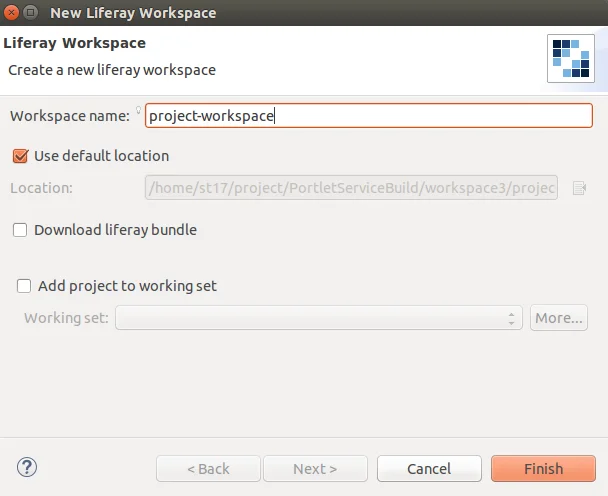This screenshot has width=608, height=496.
Task: Click the dialog's grey minimize window button
Action: (31, 13)
